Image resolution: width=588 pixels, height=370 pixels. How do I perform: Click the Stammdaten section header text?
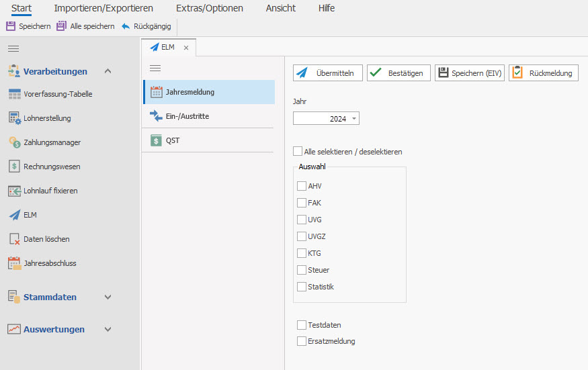point(50,297)
